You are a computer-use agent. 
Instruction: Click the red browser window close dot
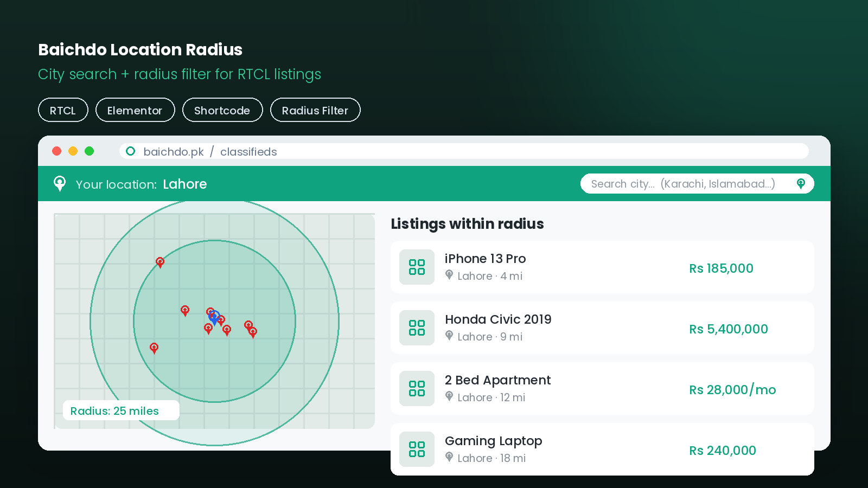click(x=56, y=151)
